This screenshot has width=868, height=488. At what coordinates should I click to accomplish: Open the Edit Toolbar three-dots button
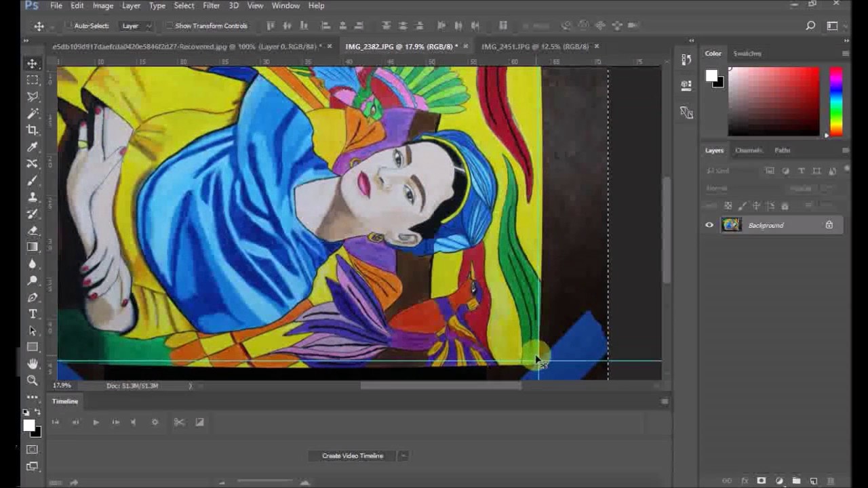click(32, 397)
